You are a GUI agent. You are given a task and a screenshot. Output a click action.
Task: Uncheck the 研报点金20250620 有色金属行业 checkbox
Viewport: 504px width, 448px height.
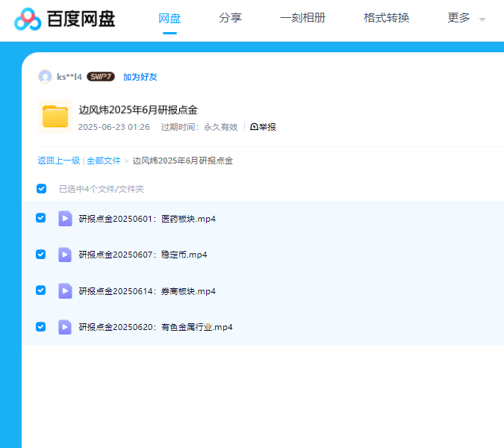click(x=41, y=327)
